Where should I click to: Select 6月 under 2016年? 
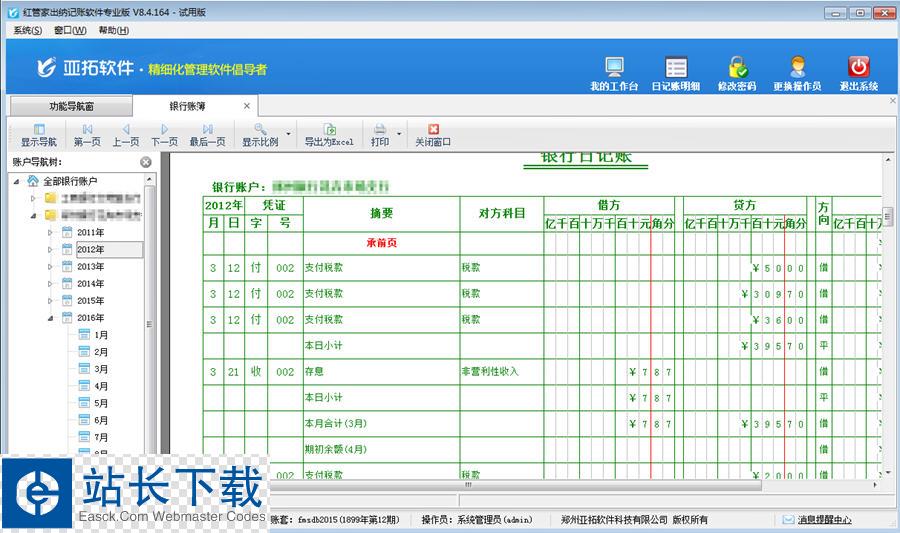101,420
